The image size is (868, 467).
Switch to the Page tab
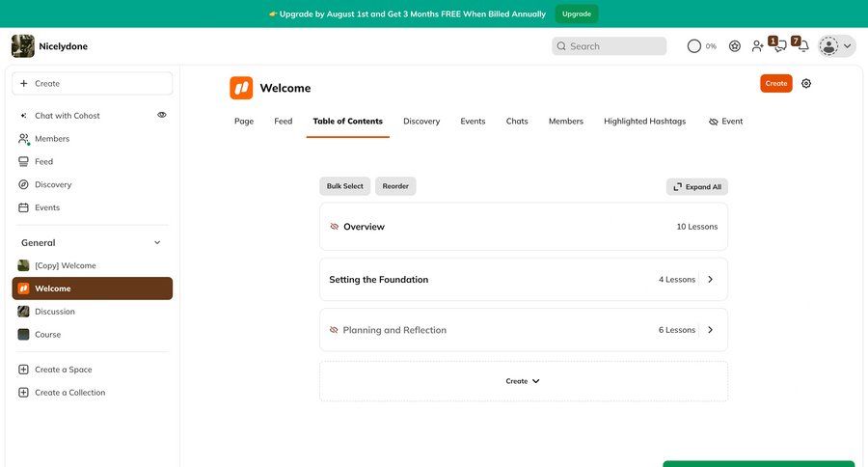click(x=244, y=122)
